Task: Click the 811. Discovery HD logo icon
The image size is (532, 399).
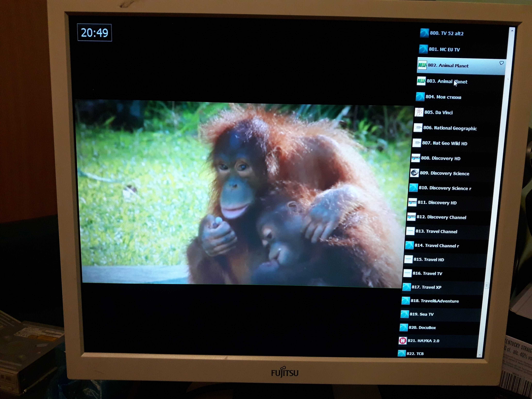Action: (x=413, y=202)
